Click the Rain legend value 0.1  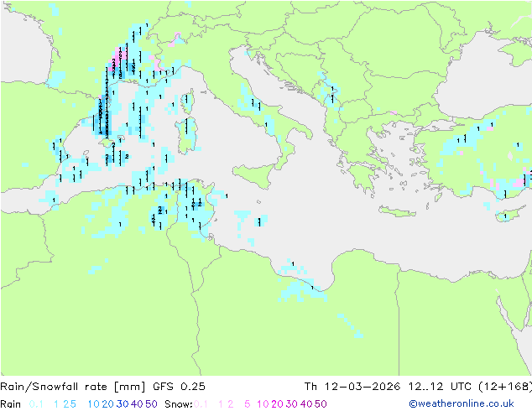tap(36, 404)
